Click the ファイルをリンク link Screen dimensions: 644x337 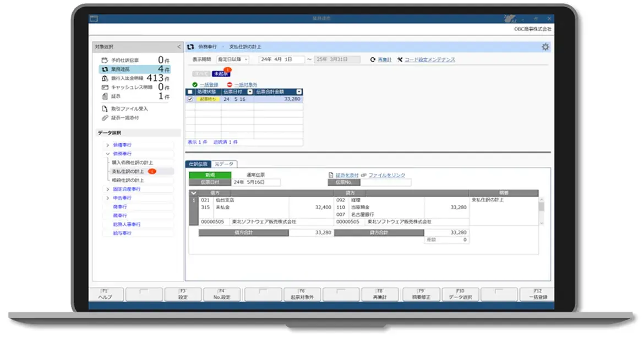click(x=386, y=175)
